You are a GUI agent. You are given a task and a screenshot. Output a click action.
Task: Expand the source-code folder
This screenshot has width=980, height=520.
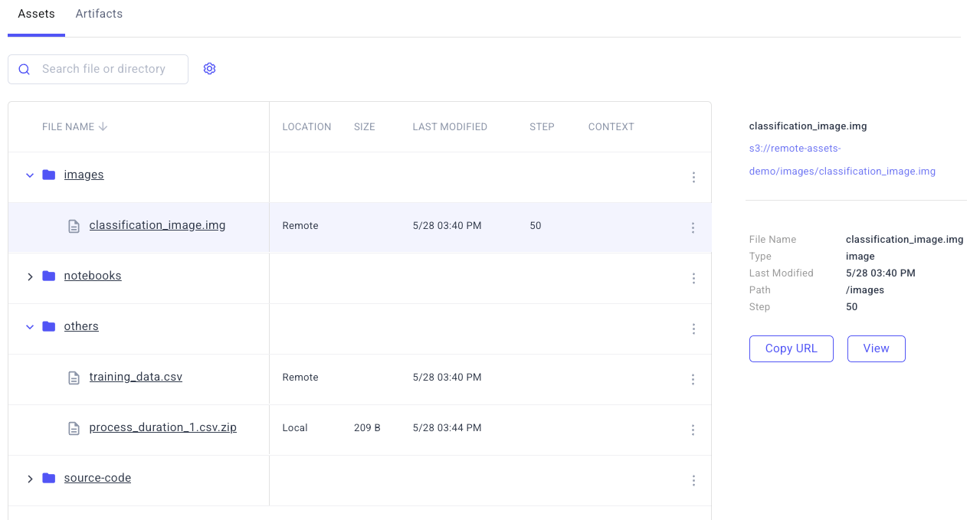point(30,478)
